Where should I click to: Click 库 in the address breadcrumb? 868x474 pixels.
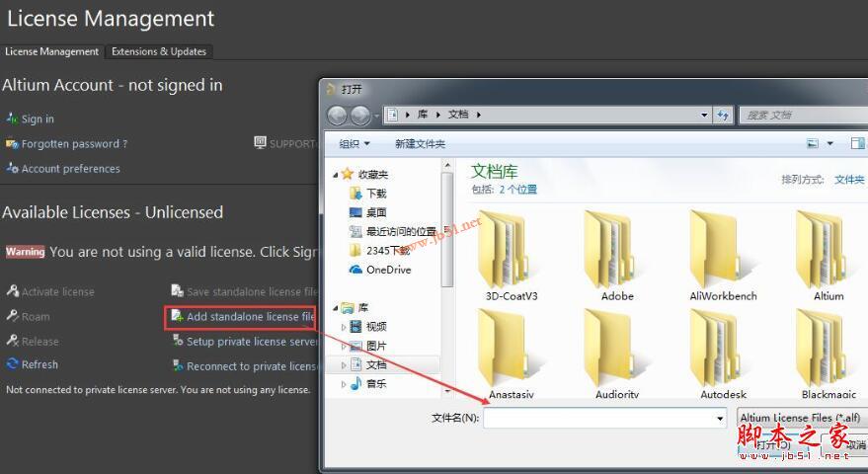(x=423, y=115)
